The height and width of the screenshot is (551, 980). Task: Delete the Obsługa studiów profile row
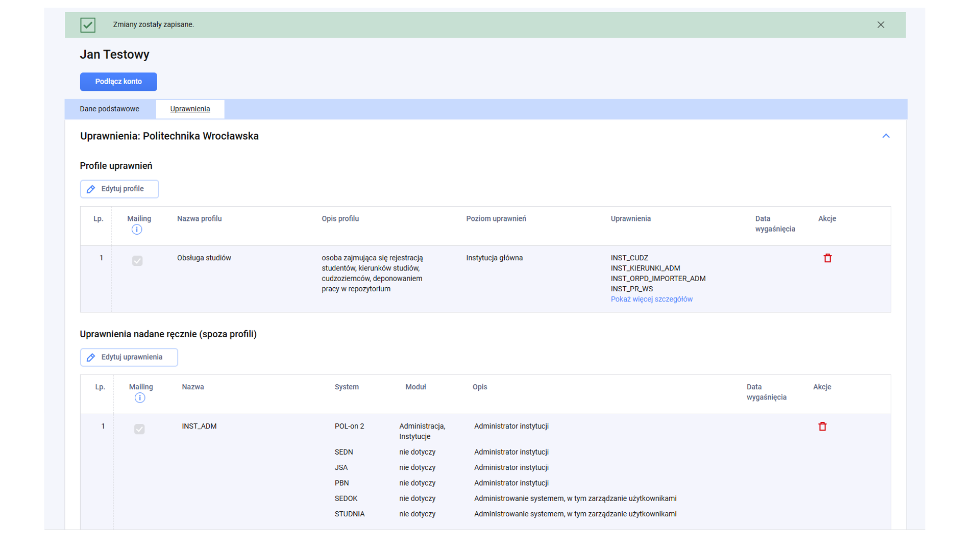tap(827, 258)
